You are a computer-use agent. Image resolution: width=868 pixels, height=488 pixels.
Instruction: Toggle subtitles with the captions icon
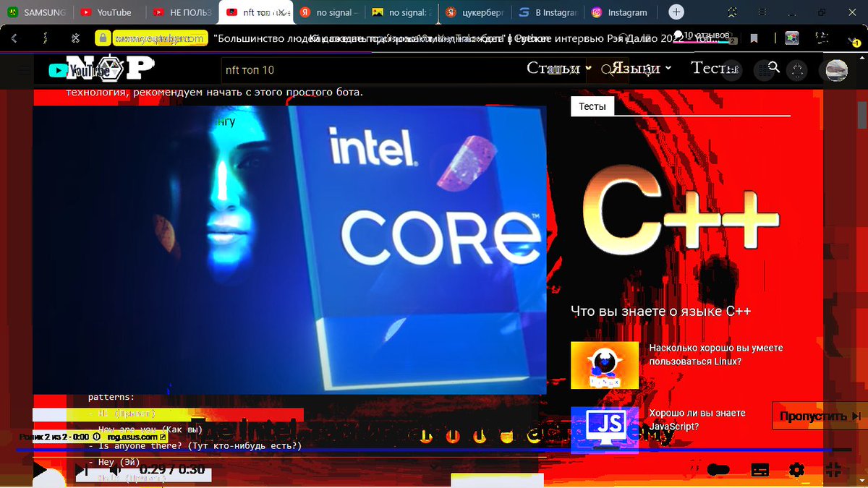[x=759, y=470]
